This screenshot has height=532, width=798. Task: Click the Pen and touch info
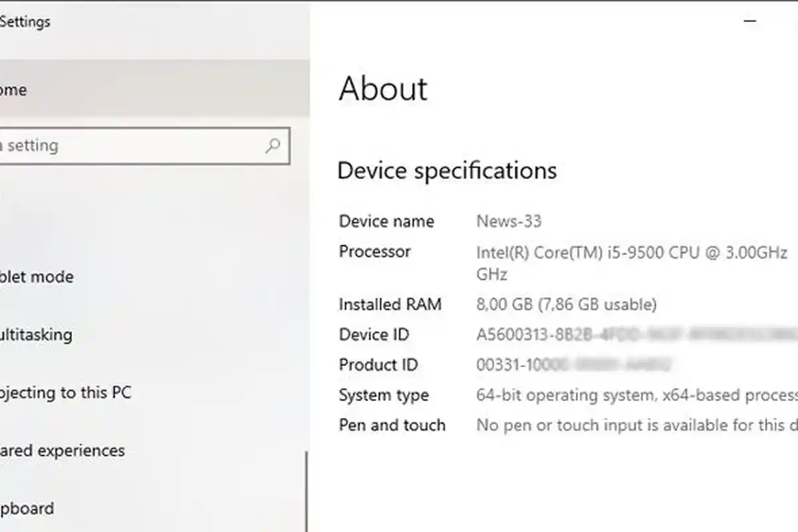[x=632, y=425]
